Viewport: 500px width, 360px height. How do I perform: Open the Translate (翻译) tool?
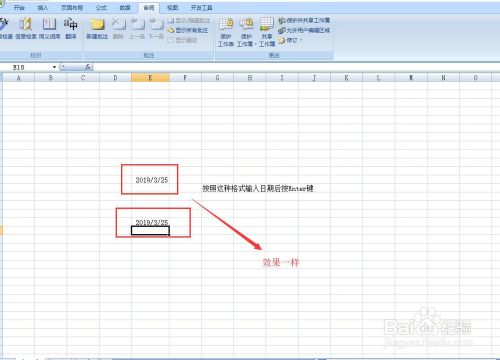click(71, 28)
